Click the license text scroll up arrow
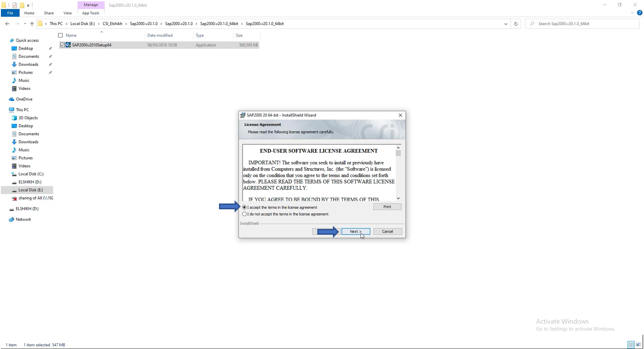 click(x=398, y=148)
